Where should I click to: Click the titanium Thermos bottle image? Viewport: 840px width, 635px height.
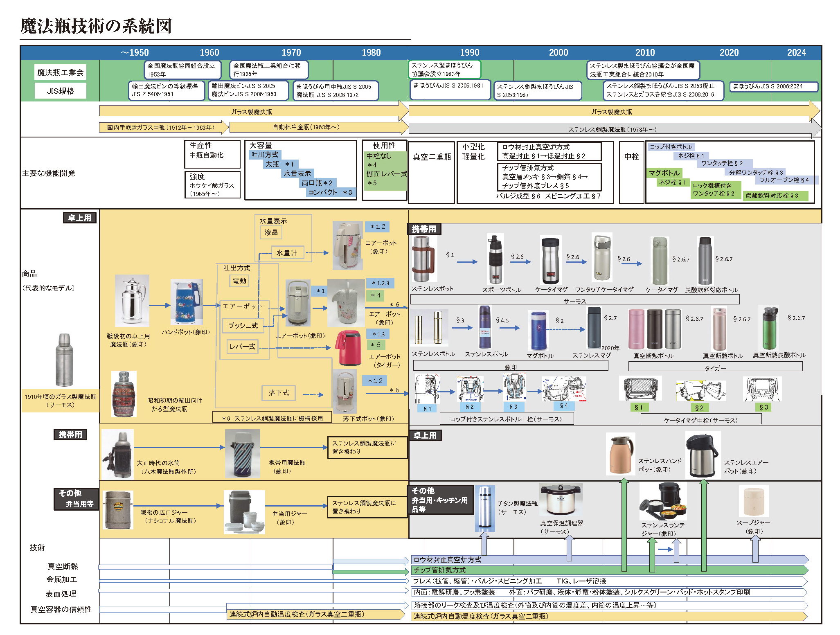pos(484,508)
